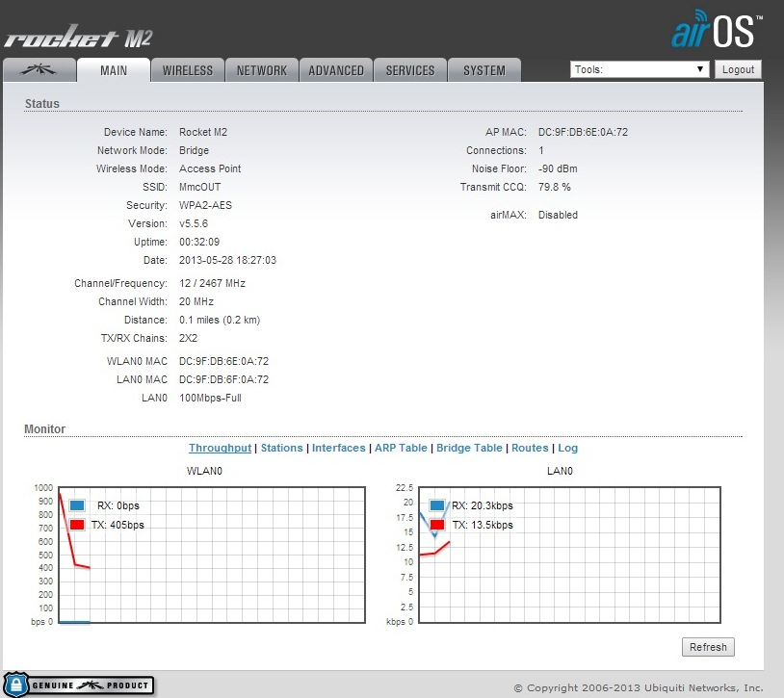Viewport: 784px width, 698px height.
Task: Click the Logout button
Action: (x=738, y=69)
